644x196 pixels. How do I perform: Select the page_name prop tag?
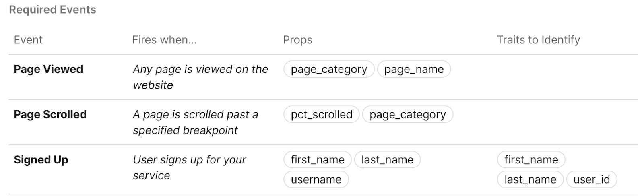point(414,69)
